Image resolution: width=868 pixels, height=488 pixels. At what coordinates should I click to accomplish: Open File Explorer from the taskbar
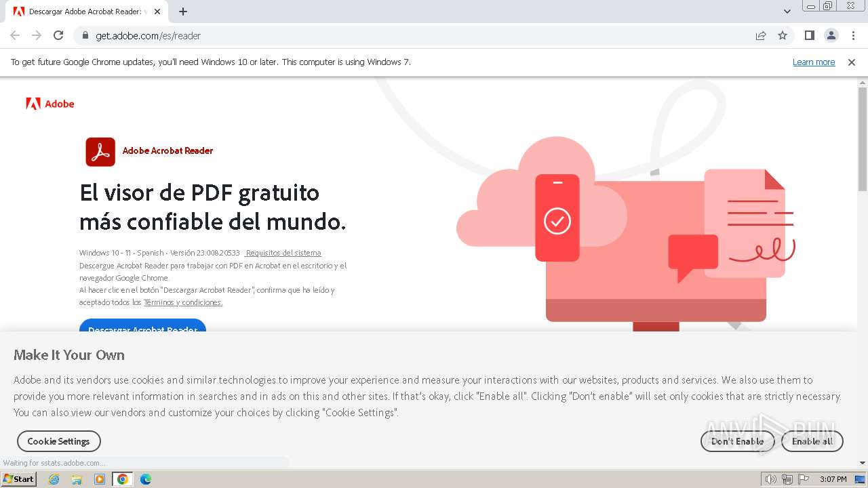(x=77, y=479)
